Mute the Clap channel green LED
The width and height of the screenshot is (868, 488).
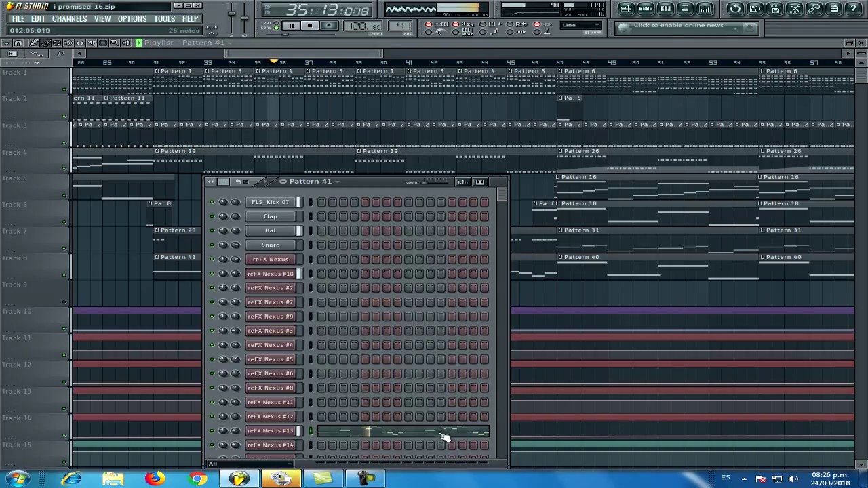pyautogui.click(x=212, y=216)
